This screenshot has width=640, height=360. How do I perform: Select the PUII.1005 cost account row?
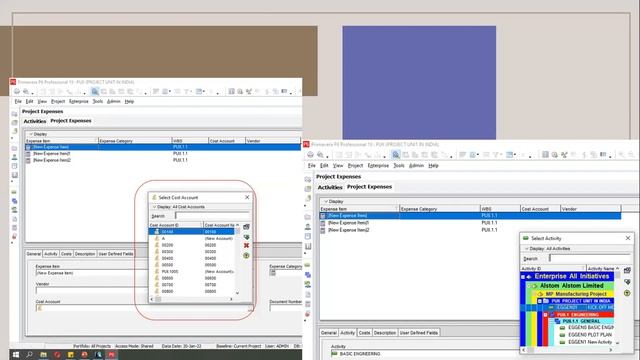pos(192,271)
